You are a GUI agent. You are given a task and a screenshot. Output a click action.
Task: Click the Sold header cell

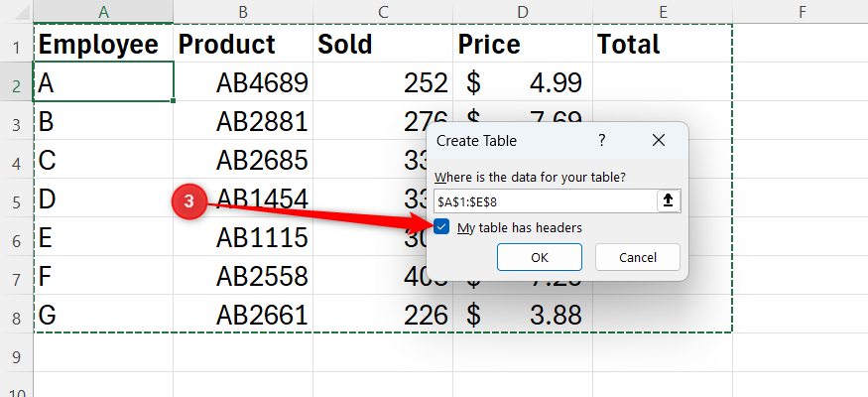(383, 44)
